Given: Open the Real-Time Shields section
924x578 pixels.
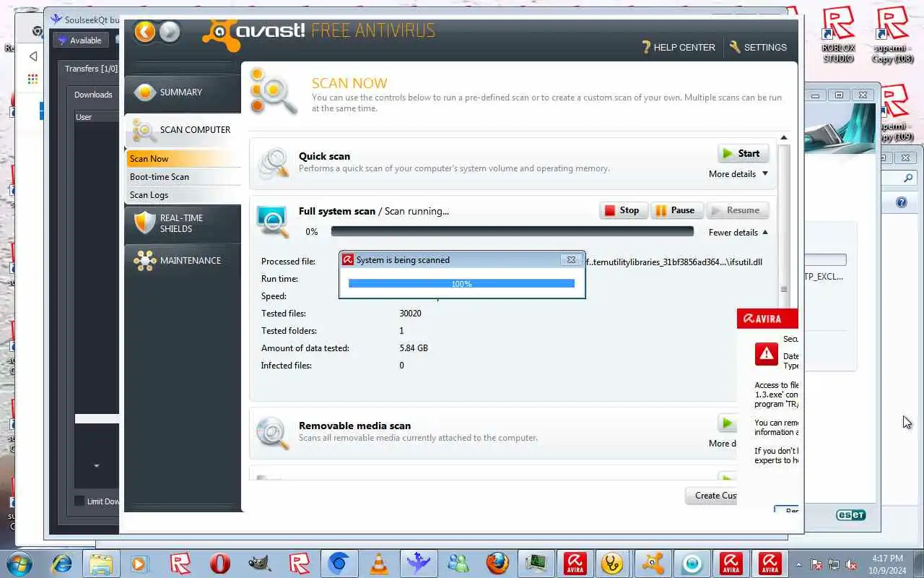Looking at the screenshot, I should tap(182, 223).
